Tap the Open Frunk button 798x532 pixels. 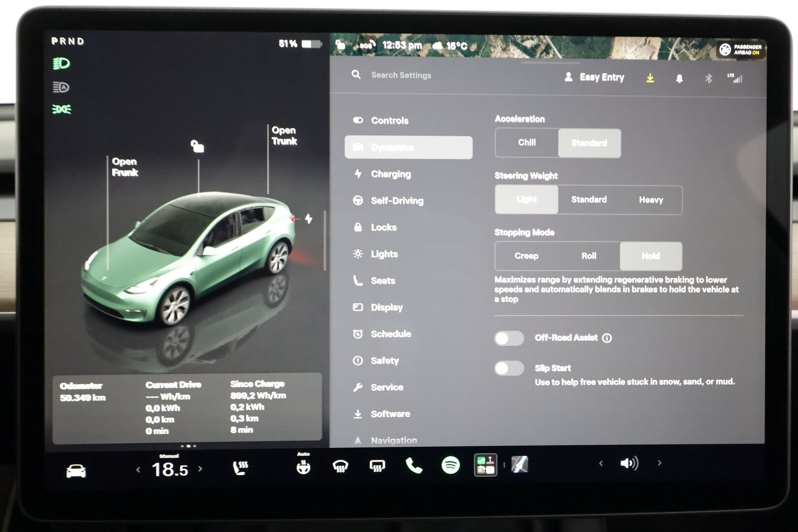[x=125, y=167]
